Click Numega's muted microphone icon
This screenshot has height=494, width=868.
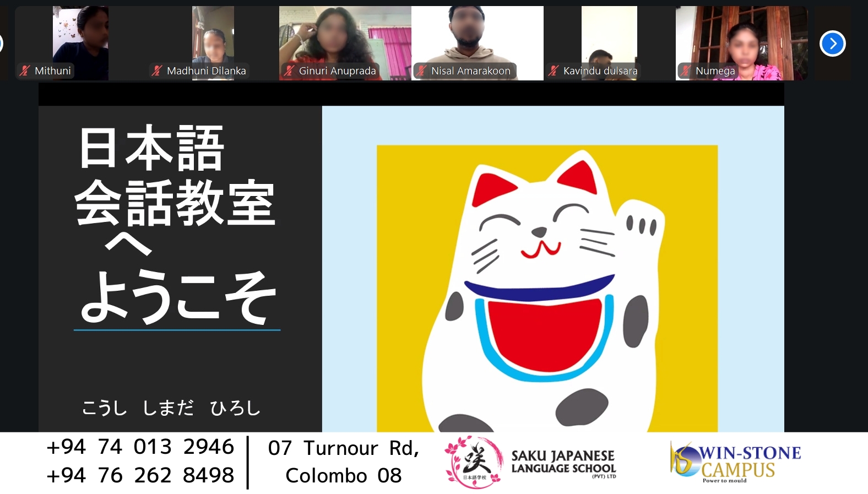click(x=685, y=70)
